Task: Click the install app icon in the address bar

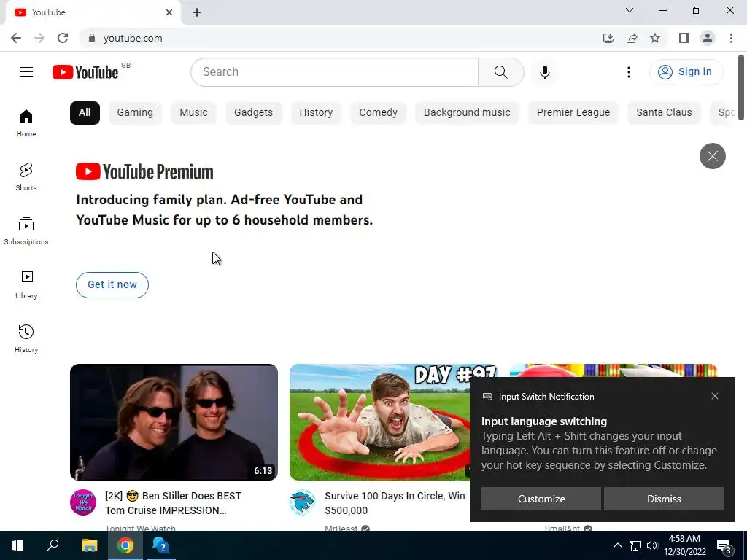Action: tap(608, 38)
